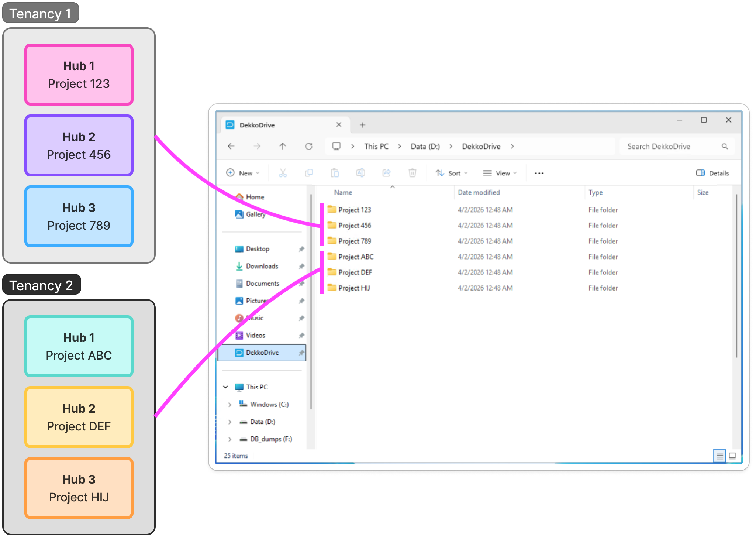
Task: Expand chevron after DekkoDrive in breadcrumb
Action: [x=512, y=146]
